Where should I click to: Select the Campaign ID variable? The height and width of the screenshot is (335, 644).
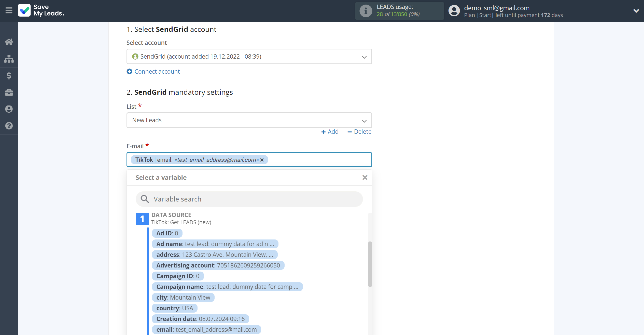tap(178, 276)
